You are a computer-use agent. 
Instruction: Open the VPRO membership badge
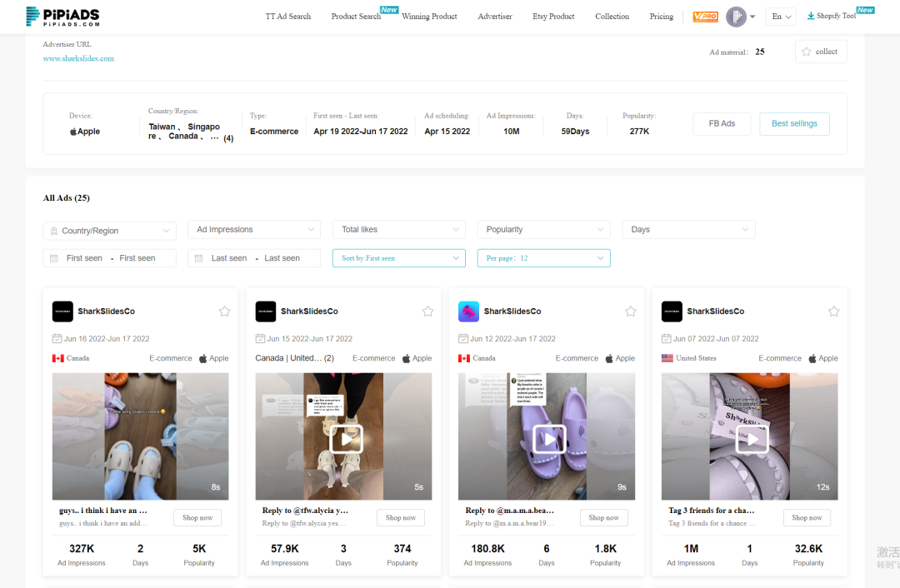[x=705, y=17]
